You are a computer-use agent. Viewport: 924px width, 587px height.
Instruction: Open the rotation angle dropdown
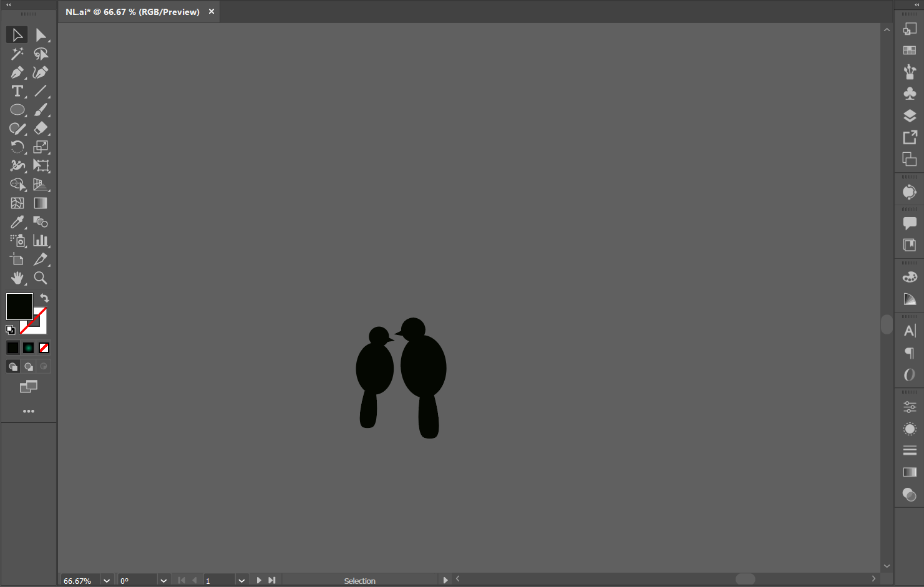[x=163, y=580]
